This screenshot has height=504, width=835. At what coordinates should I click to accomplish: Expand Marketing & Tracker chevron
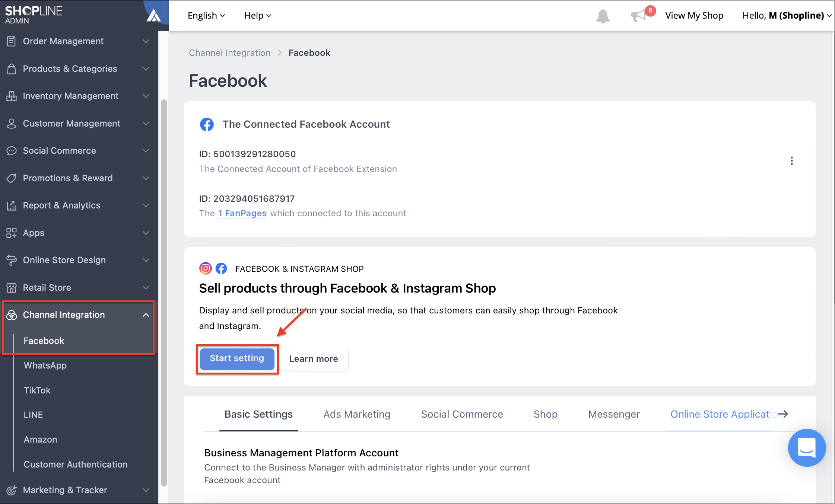(146, 490)
